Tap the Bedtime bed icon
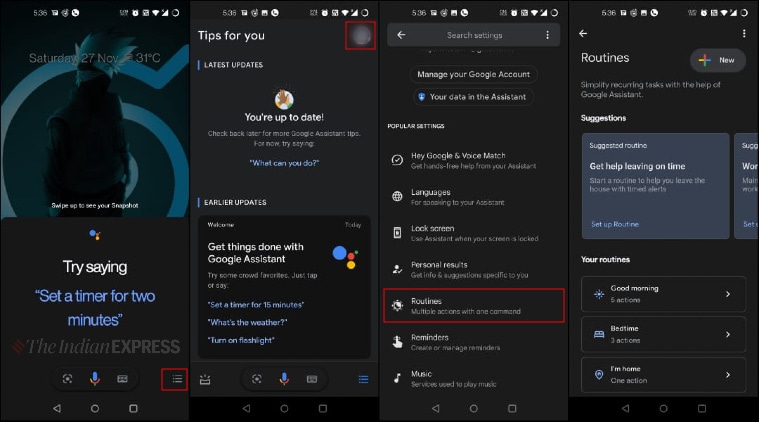The image size is (759, 422). tap(599, 334)
